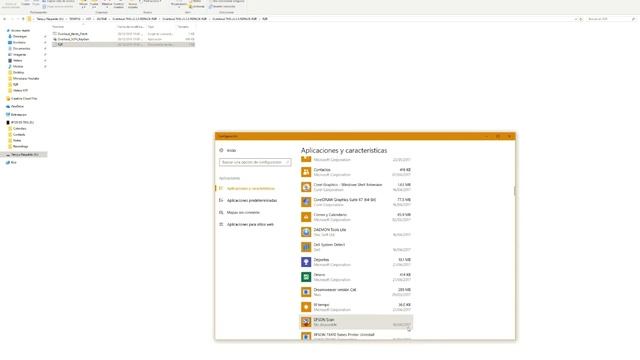This screenshot has height=360, width=640.
Task: Click the Mapas sin conexión sidebar icon
Action: coord(221,212)
